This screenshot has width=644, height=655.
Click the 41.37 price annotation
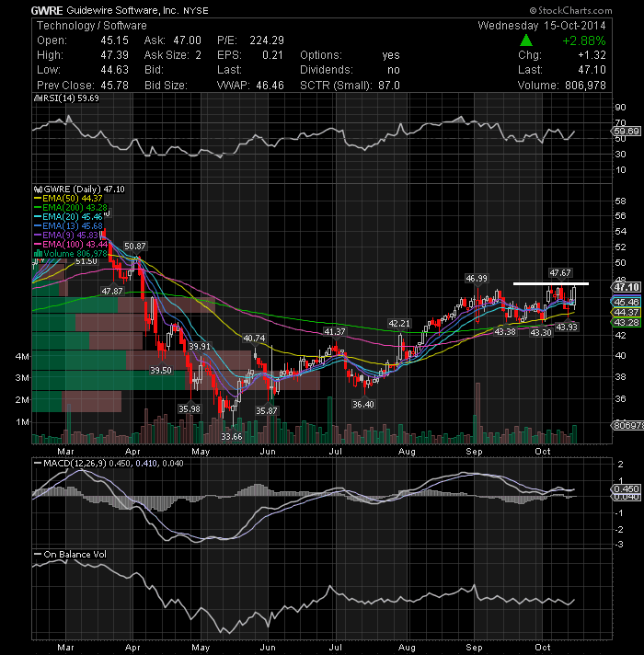pyautogui.click(x=335, y=331)
